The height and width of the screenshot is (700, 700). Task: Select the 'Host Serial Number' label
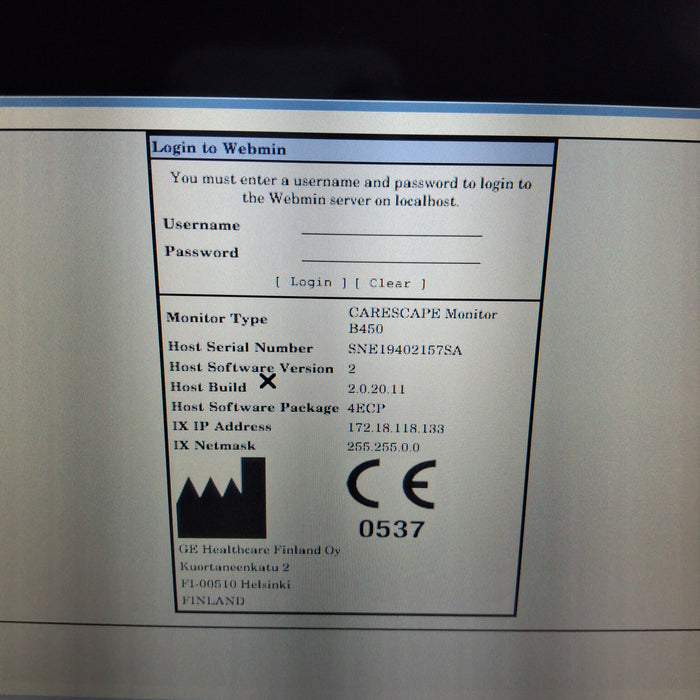click(240, 347)
